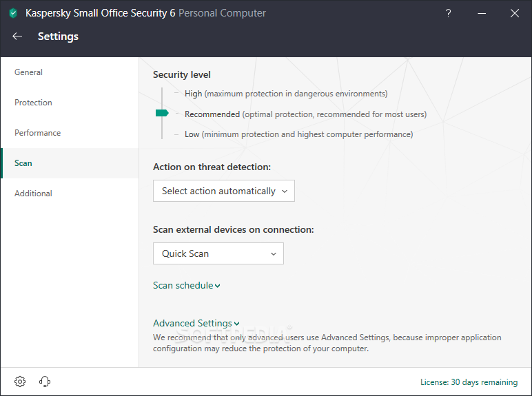
Task: Open settings via the gear icon
Action: point(20,382)
